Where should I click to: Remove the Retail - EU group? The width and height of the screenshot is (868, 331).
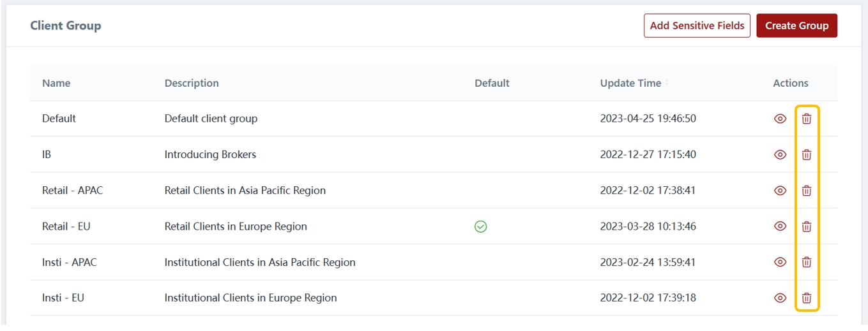coord(807,226)
